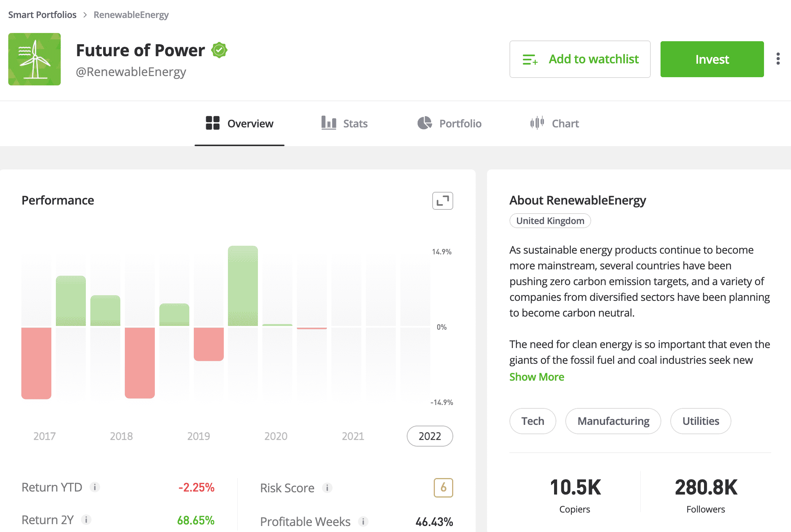
Task: Click the info icon next to Return YTD
Action: pos(95,487)
